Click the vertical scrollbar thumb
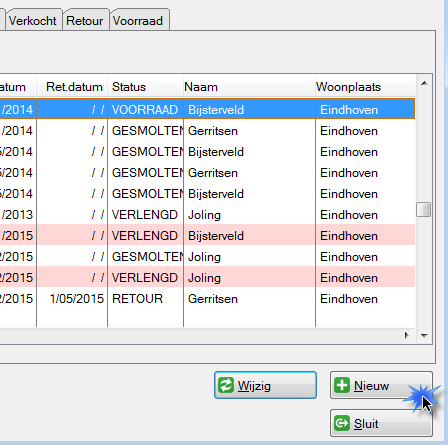The height and width of the screenshot is (445, 448). [424, 209]
